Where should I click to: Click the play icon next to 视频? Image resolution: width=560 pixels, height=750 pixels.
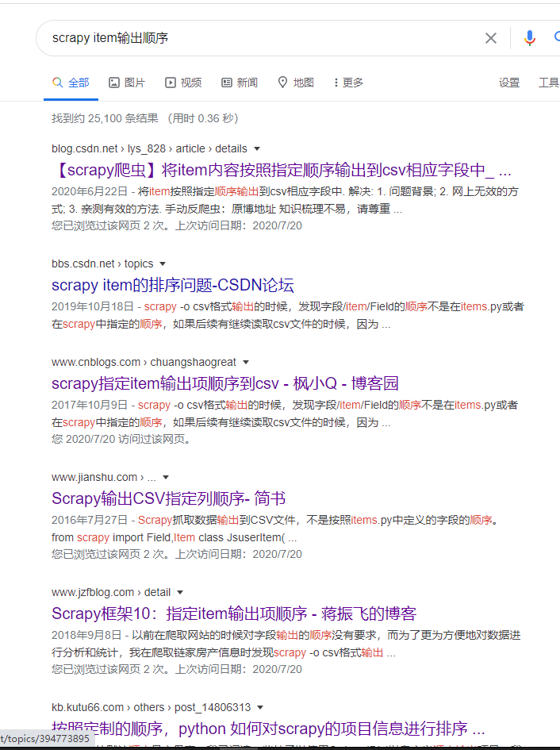[171, 83]
